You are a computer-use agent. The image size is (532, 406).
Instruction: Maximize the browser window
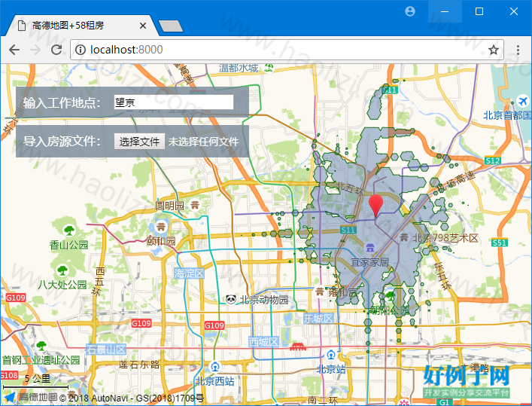(479, 11)
